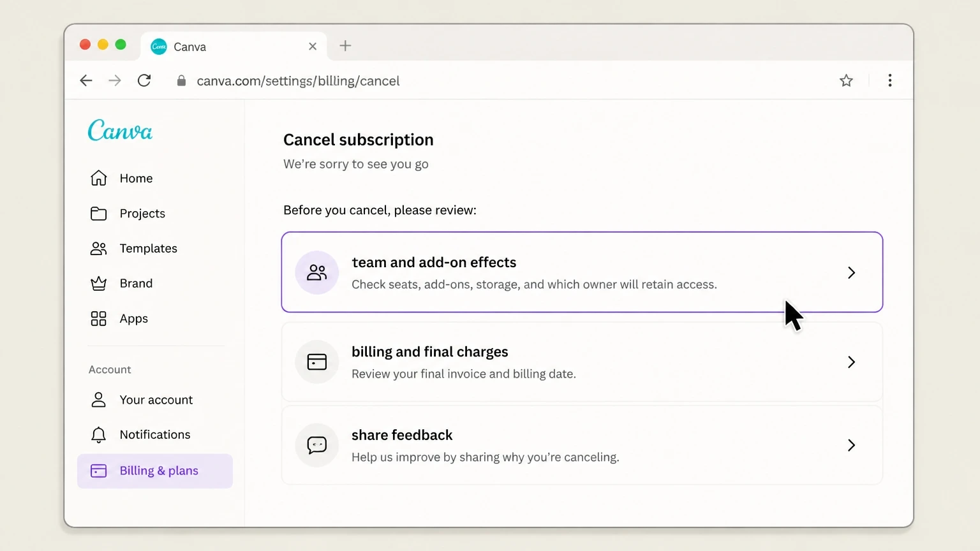Click 'Check seats, add-ons, storage' description
This screenshot has height=551, width=980.
pyautogui.click(x=534, y=284)
